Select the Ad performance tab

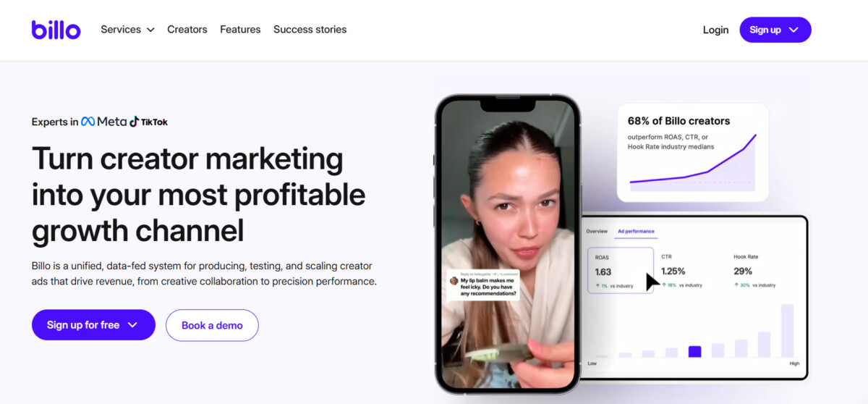[636, 232]
